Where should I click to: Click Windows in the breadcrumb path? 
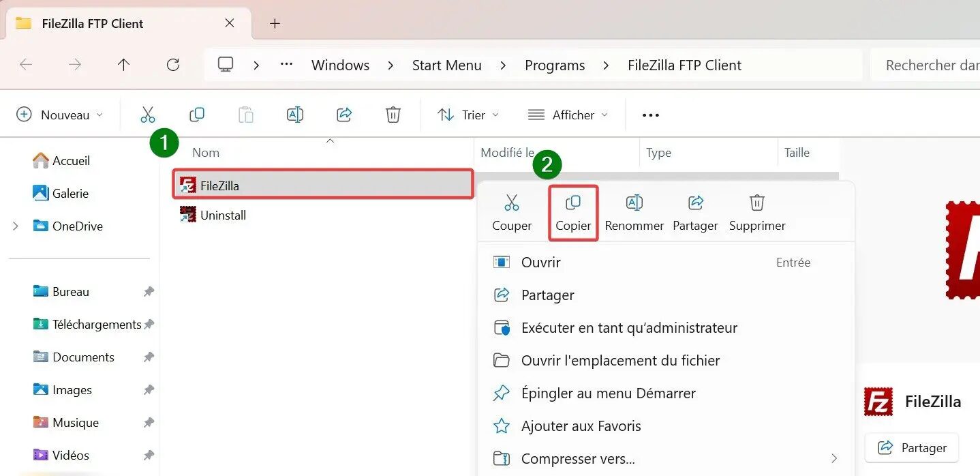(341, 65)
